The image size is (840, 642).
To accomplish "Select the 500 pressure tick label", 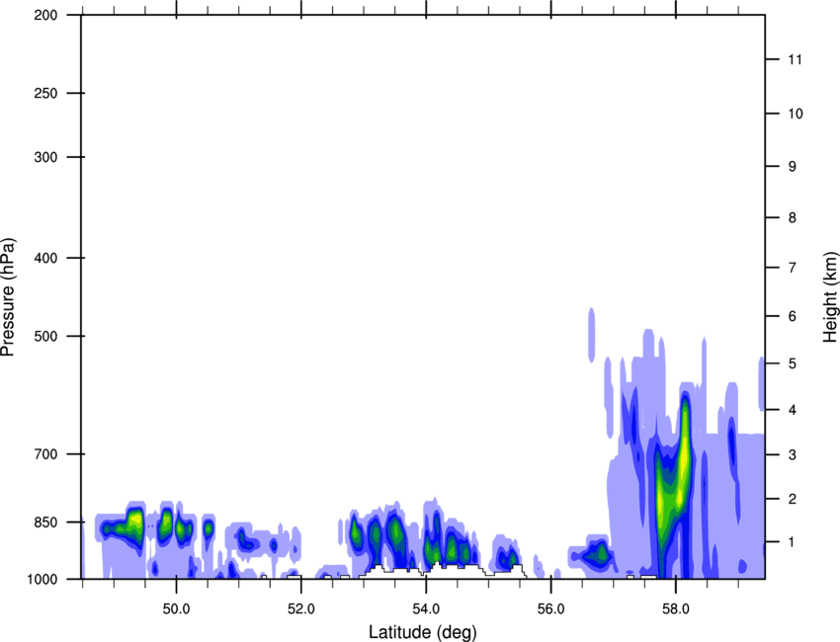I will pos(45,336).
